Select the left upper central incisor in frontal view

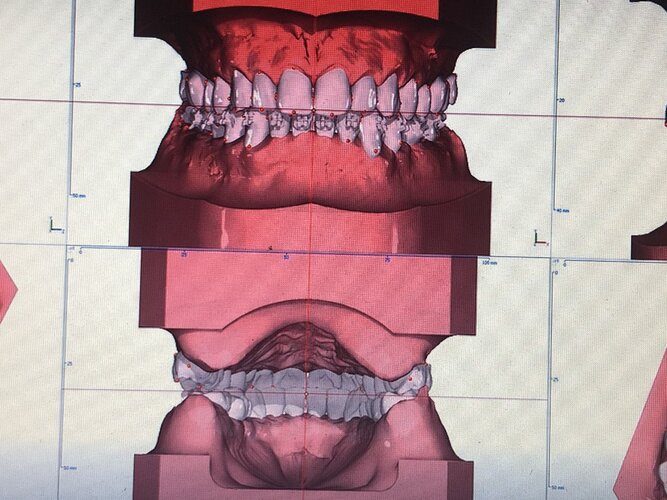295,90
